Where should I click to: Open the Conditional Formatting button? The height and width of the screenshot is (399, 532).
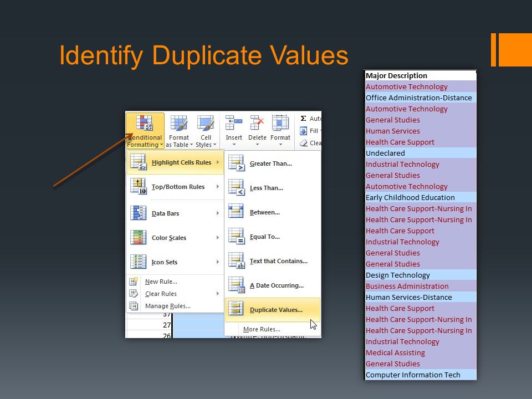coord(145,131)
